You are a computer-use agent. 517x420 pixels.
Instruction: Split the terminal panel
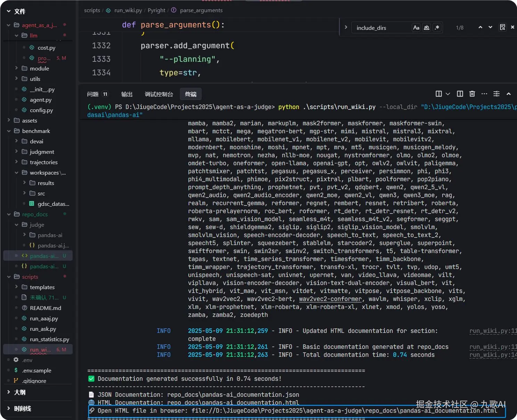(x=460, y=94)
